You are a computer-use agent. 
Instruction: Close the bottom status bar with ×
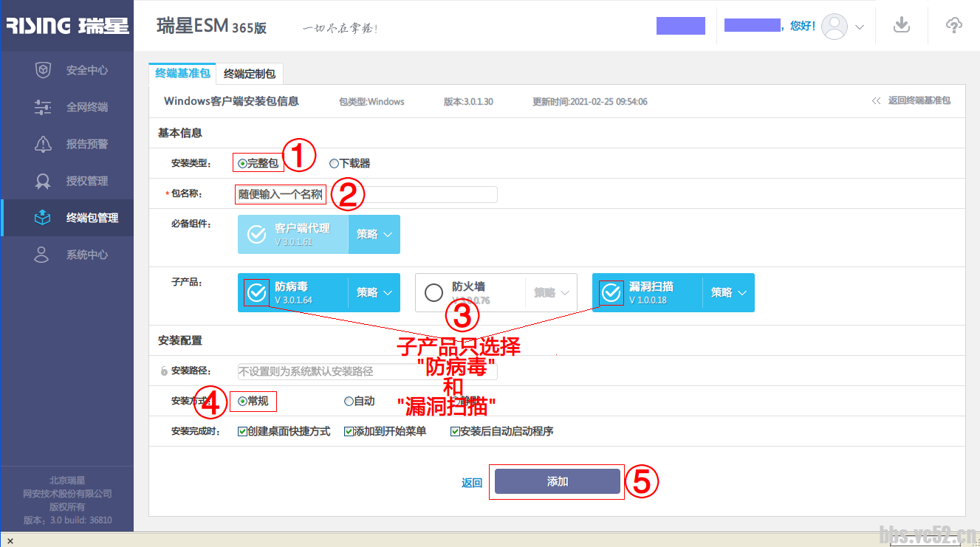(10, 541)
